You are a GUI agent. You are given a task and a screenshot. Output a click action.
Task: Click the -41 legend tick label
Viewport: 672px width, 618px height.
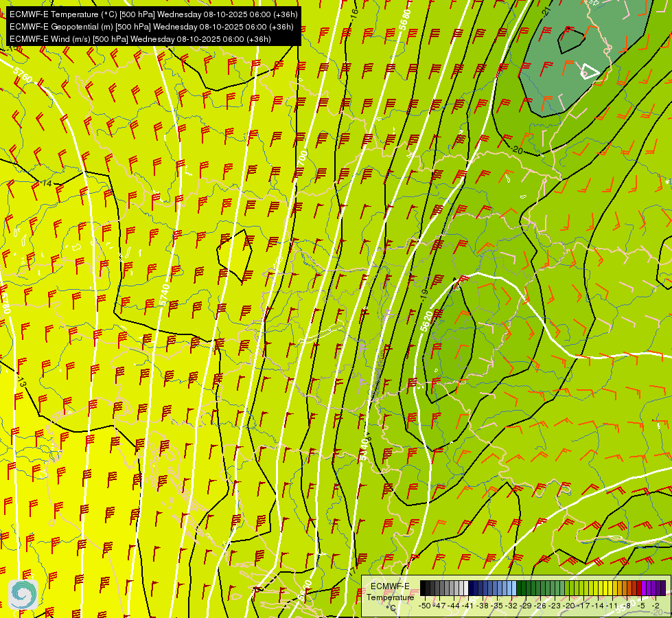coord(467,606)
